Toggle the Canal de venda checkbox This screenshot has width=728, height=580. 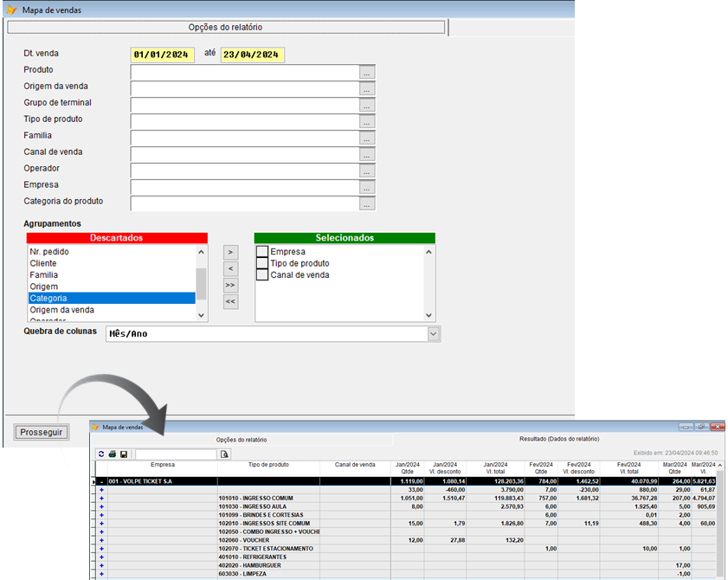coord(262,275)
